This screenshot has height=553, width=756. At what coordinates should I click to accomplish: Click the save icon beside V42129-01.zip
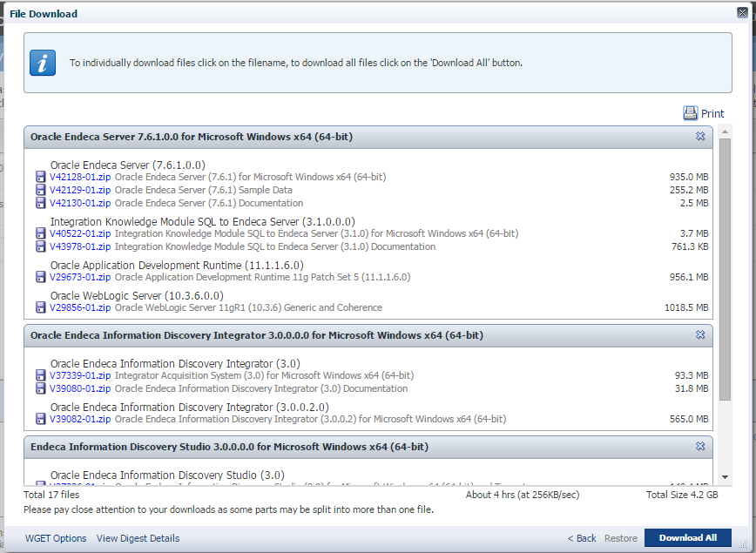coord(40,190)
